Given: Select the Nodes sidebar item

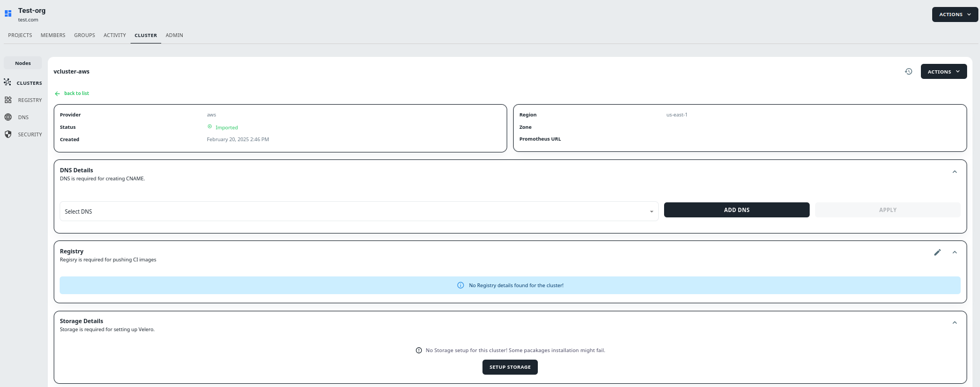Looking at the screenshot, I should 23,63.
